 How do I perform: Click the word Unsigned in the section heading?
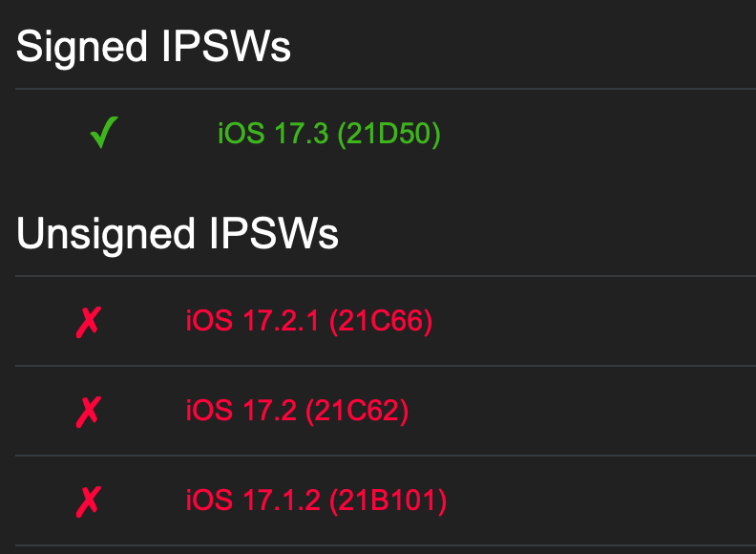point(106,233)
